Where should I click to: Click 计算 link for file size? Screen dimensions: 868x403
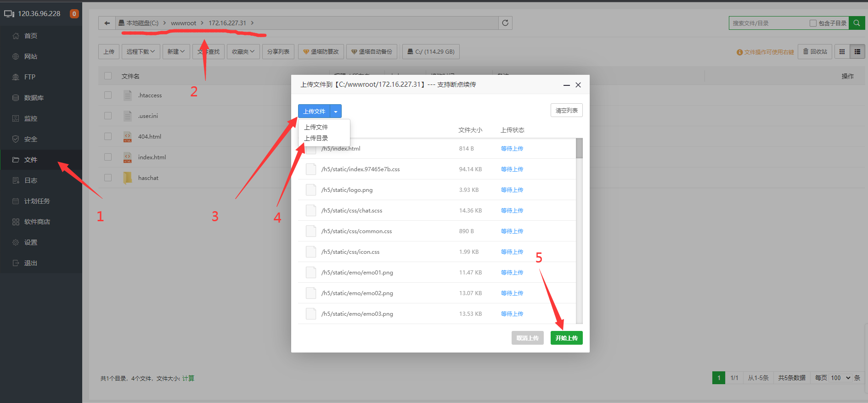pos(188,378)
